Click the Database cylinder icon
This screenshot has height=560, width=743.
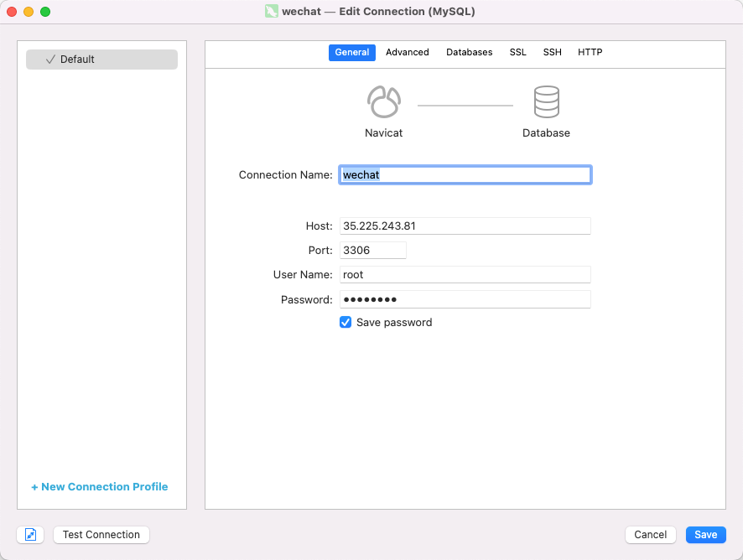click(x=546, y=102)
